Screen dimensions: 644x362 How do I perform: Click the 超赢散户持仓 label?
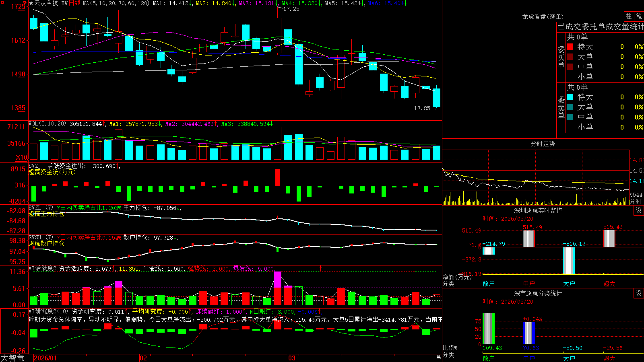(46, 244)
